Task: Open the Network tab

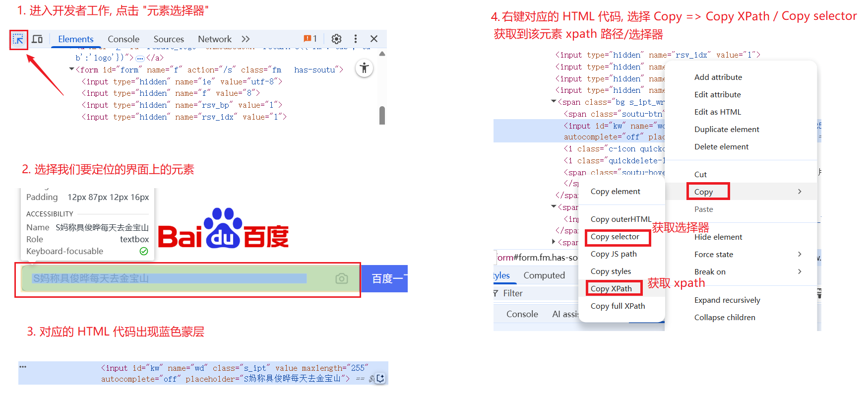Action: coord(215,39)
